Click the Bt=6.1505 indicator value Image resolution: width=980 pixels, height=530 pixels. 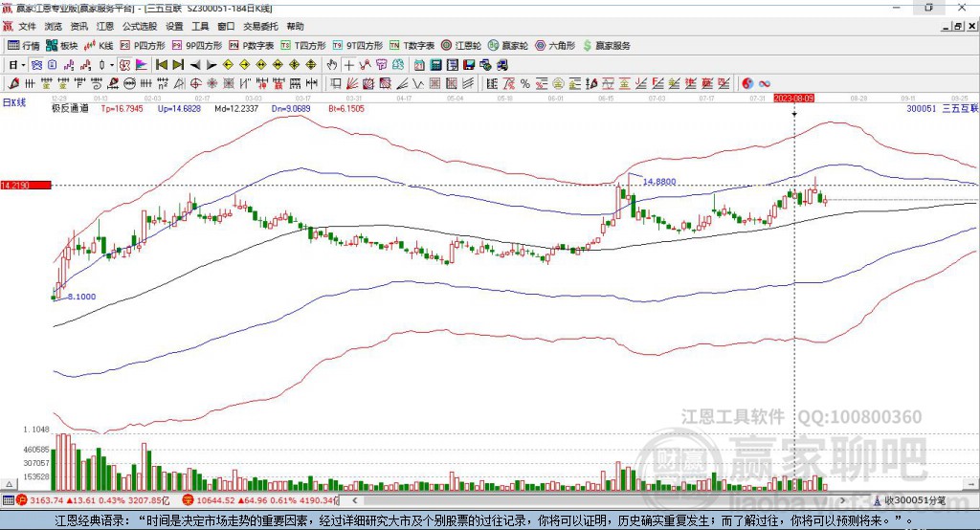coord(346,109)
